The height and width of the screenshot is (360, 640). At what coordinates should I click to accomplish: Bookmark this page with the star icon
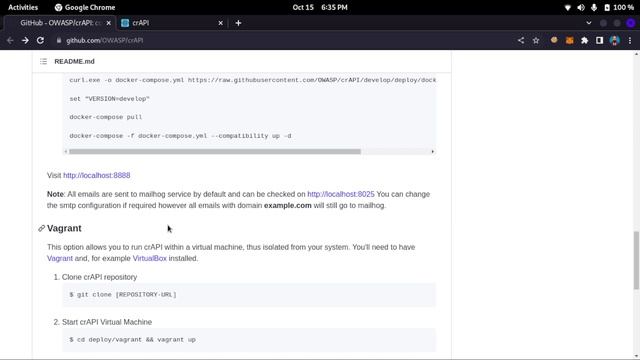[536, 40]
